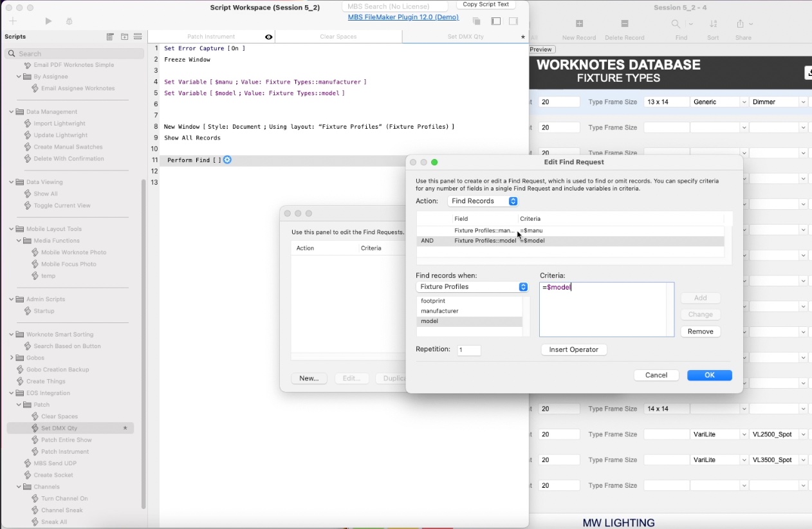
Task: Click the Create Things script icon
Action: 20,382
